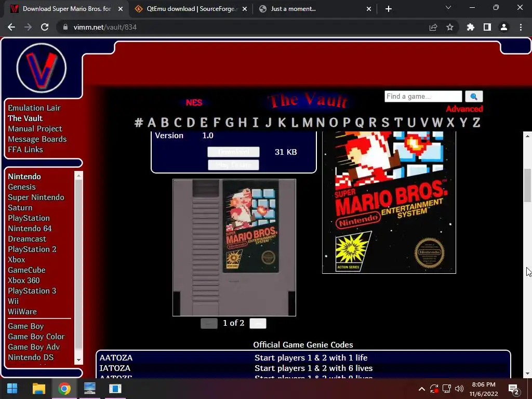Open tab search dropdown chevron
The image size is (532, 399).
click(x=448, y=7)
